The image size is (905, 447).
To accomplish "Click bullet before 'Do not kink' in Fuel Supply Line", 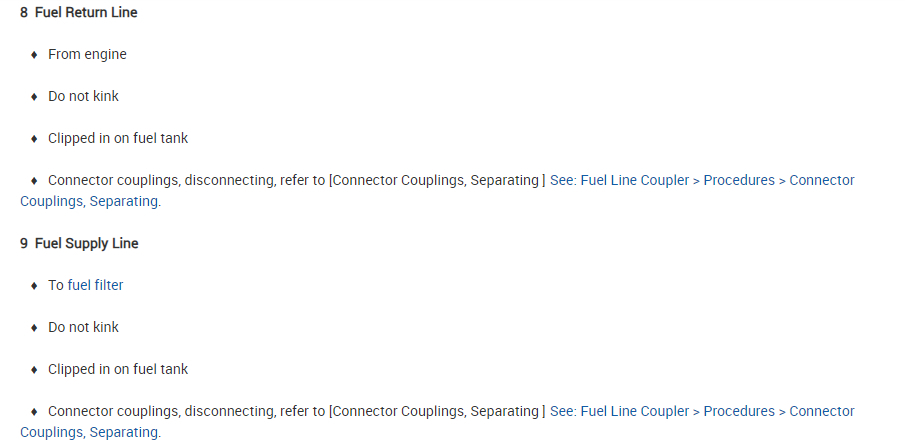I will 34,328.
